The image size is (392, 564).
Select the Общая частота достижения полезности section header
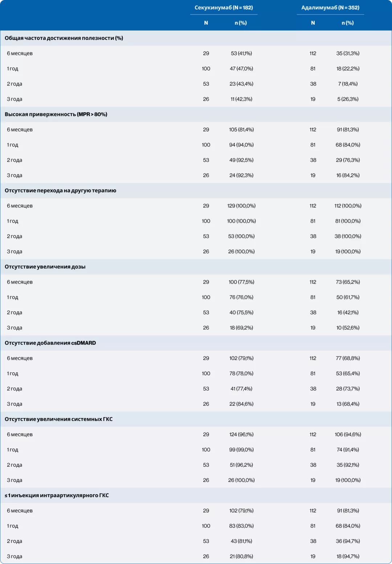64,38
